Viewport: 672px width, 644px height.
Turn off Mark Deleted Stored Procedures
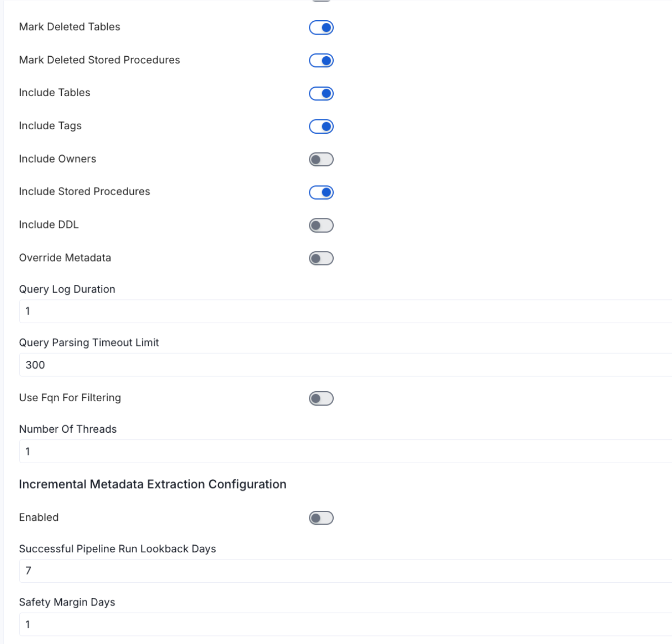point(321,60)
